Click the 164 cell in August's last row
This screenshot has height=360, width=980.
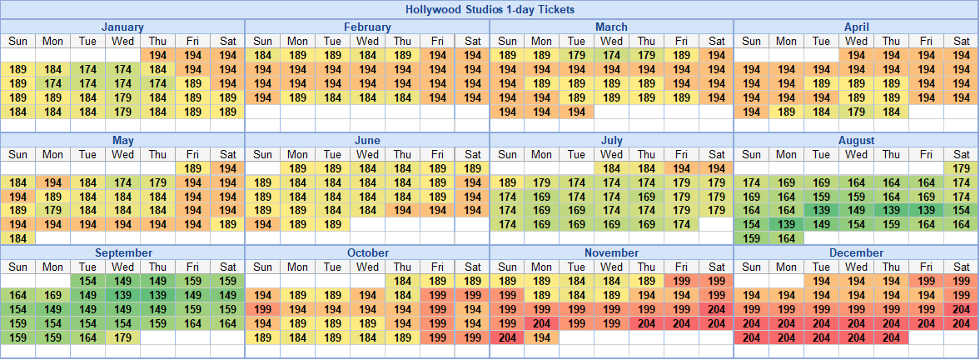tap(786, 238)
